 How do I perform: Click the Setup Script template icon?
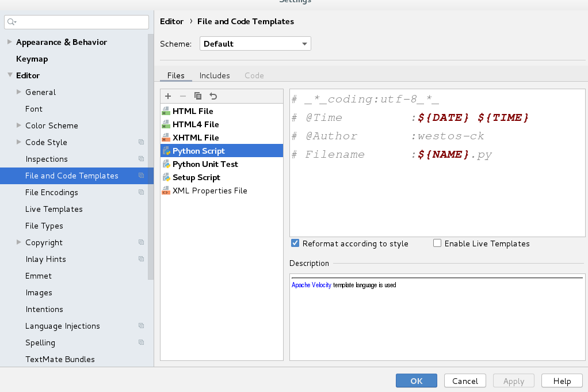(166, 177)
